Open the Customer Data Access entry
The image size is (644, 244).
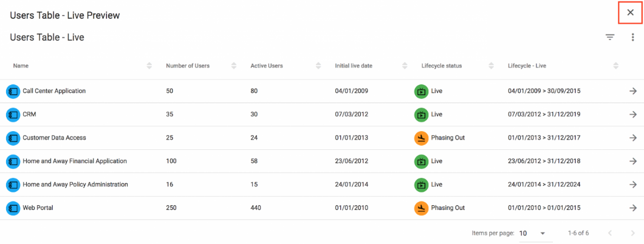tap(54, 138)
